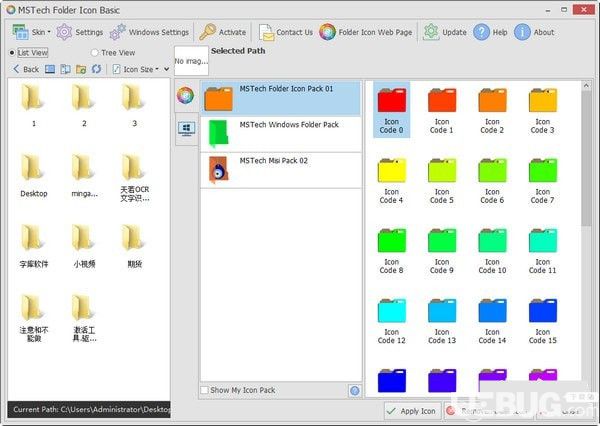Viewport: 600px width, 426px height.
Task: Select red Icon Code 0 folder
Action: click(x=391, y=109)
